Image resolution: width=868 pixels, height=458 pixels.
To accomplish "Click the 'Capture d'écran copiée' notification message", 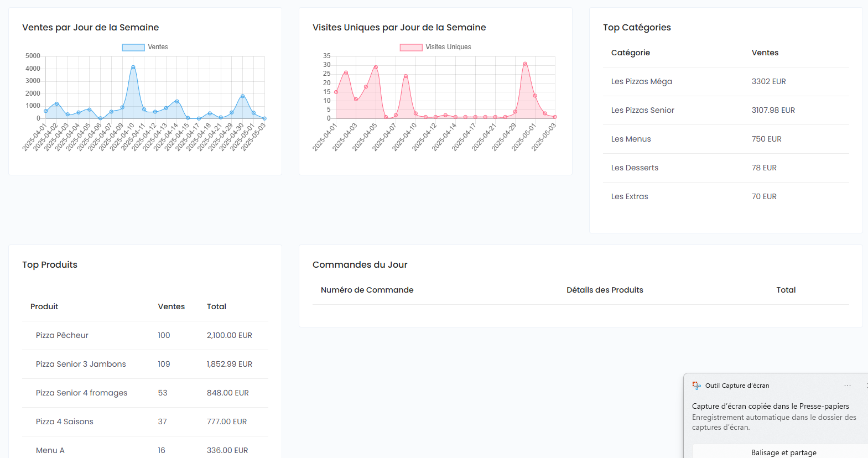I will coord(770,406).
